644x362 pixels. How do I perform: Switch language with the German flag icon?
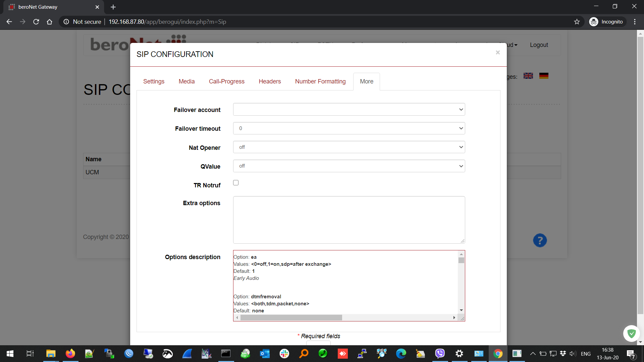tap(544, 76)
